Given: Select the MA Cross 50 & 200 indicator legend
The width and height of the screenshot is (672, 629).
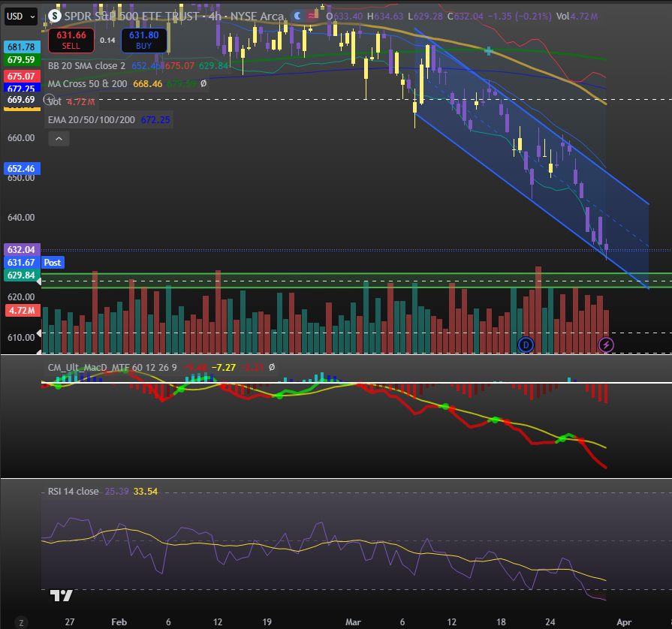Looking at the screenshot, I should [x=87, y=84].
